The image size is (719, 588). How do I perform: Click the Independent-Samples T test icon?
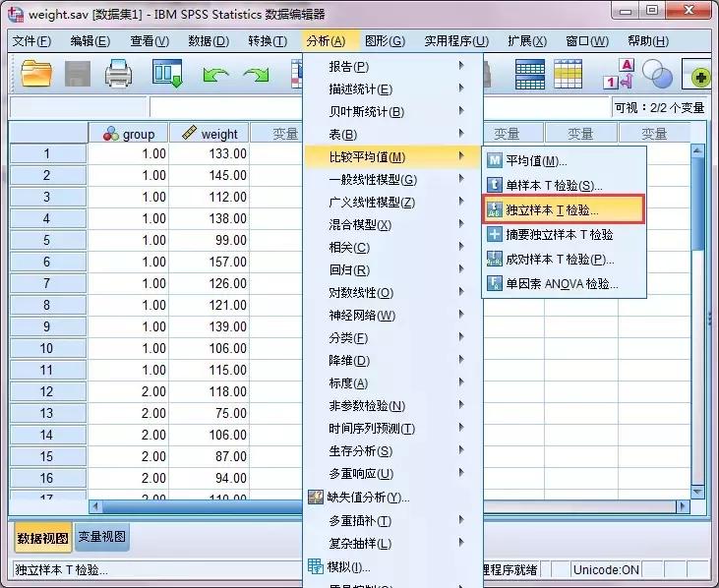495,209
